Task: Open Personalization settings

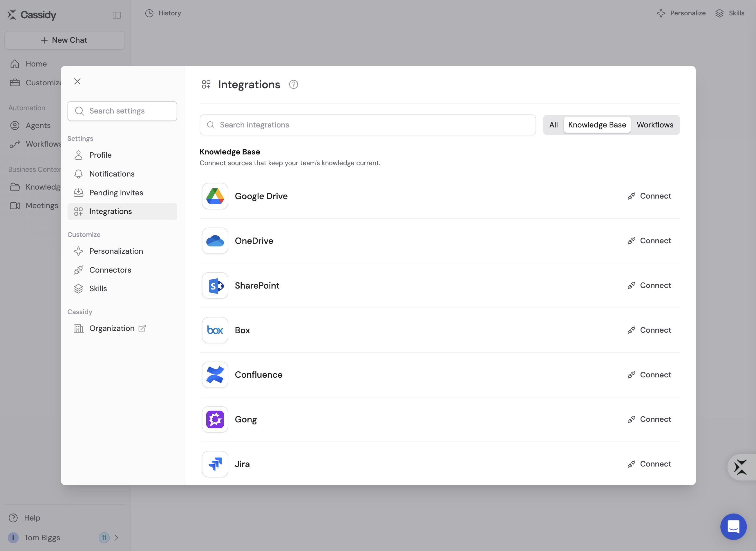Action: coord(122,251)
